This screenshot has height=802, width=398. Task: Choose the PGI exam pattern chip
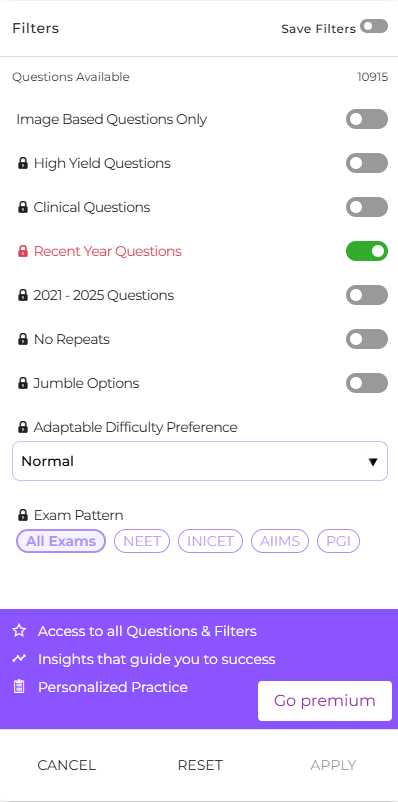[338, 541]
